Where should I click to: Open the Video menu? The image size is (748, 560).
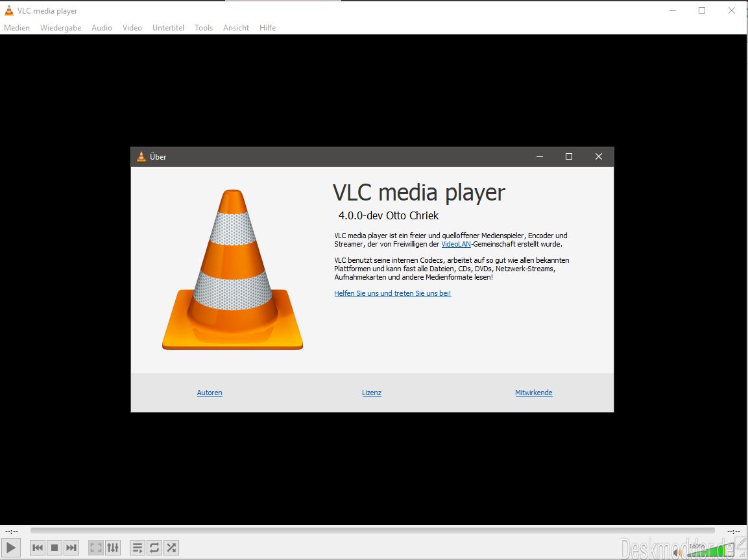pyautogui.click(x=132, y=28)
